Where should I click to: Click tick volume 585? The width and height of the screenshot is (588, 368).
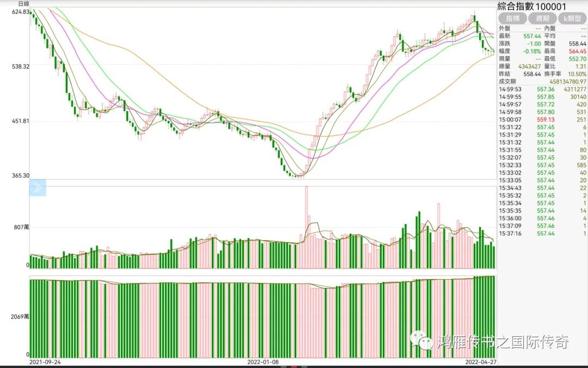tap(581, 165)
